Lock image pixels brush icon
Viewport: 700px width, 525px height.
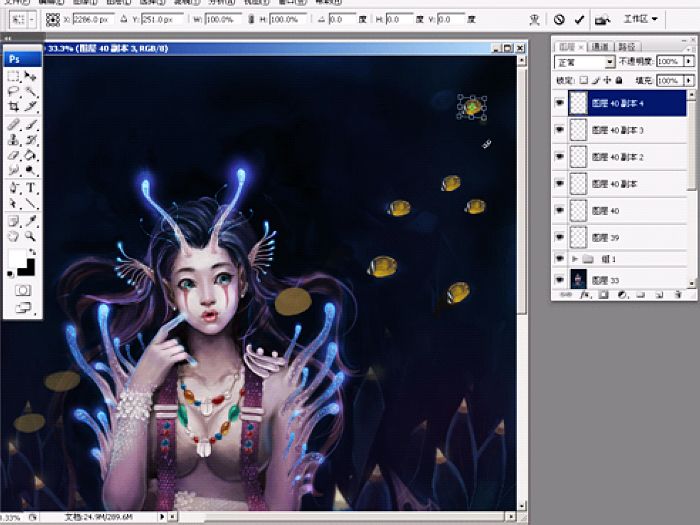click(596, 80)
